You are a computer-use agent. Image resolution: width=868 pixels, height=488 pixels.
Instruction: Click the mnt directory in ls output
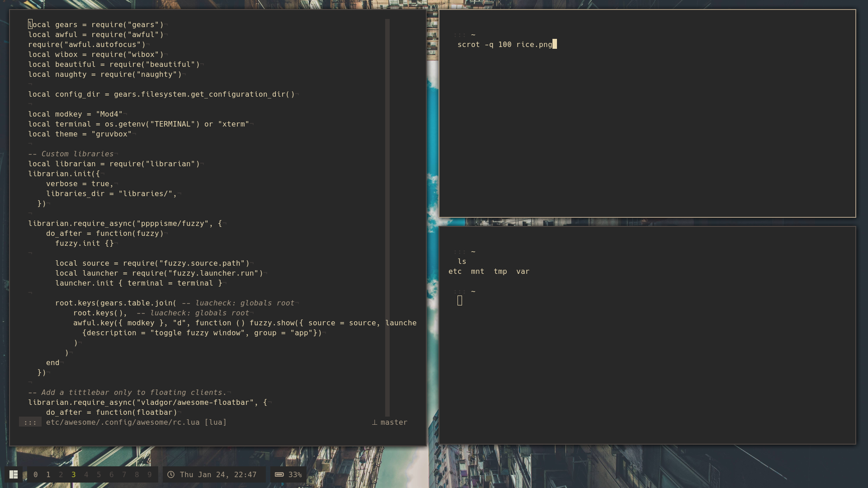(x=478, y=271)
